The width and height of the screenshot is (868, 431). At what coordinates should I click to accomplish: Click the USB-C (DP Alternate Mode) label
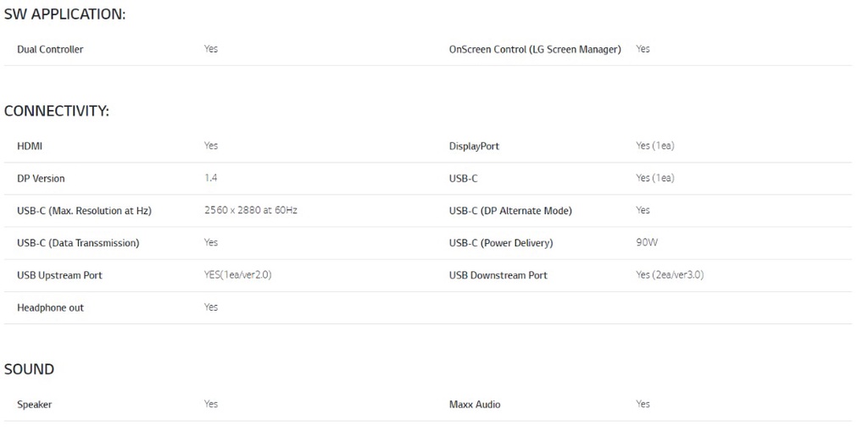coord(510,211)
